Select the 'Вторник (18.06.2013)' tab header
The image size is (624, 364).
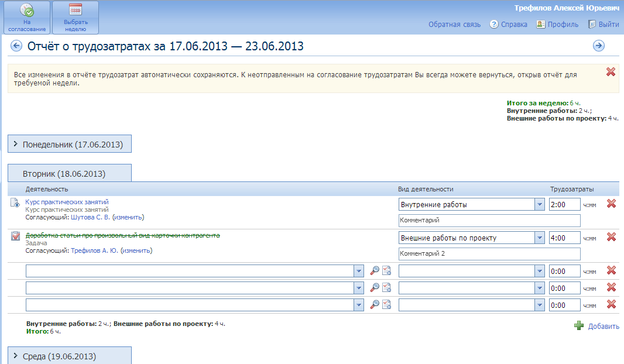tap(70, 174)
